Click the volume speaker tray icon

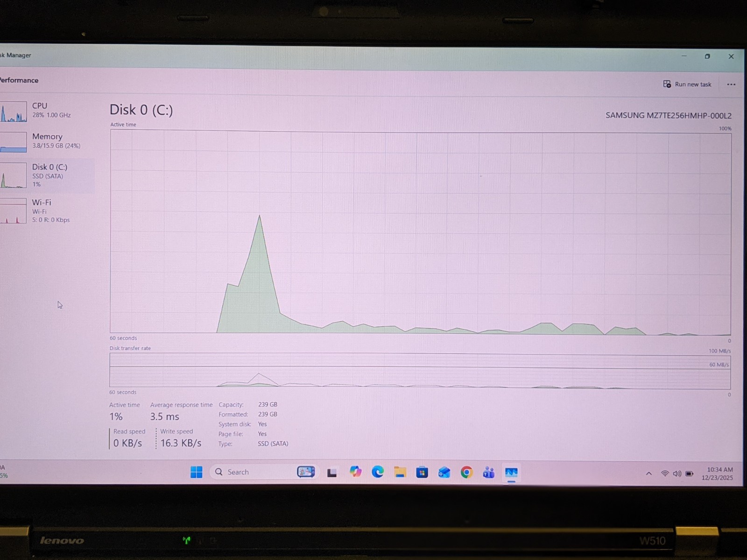click(677, 474)
